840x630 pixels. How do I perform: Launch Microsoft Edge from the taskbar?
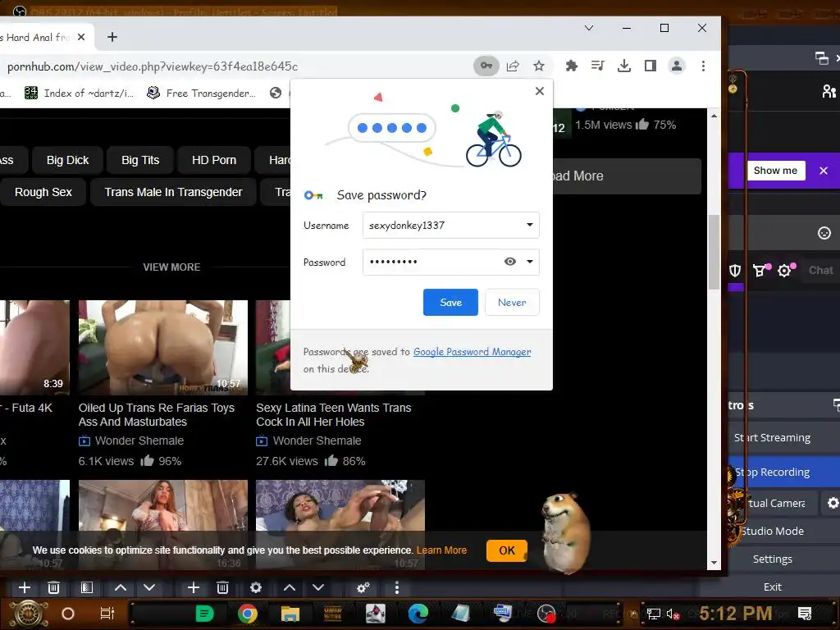click(x=418, y=614)
